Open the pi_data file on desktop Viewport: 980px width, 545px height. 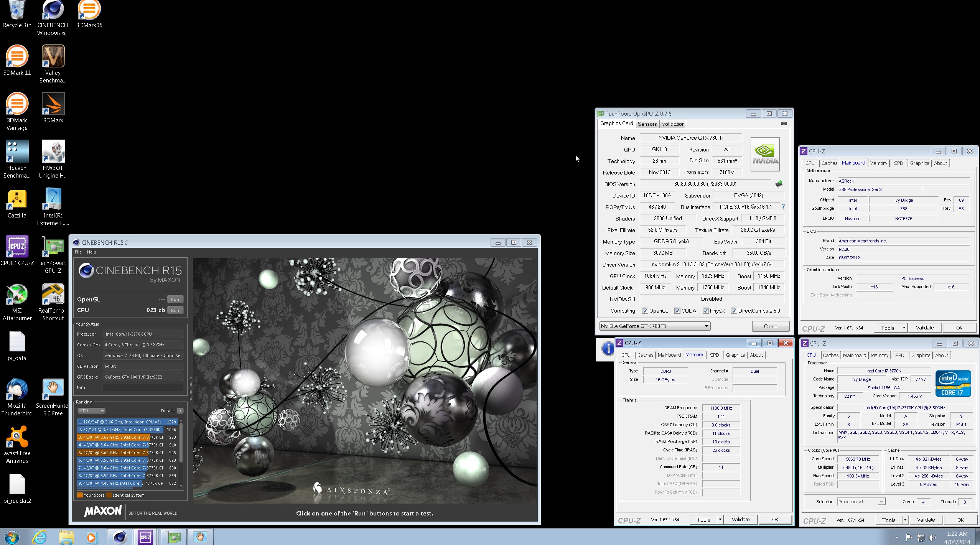pyautogui.click(x=17, y=346)
